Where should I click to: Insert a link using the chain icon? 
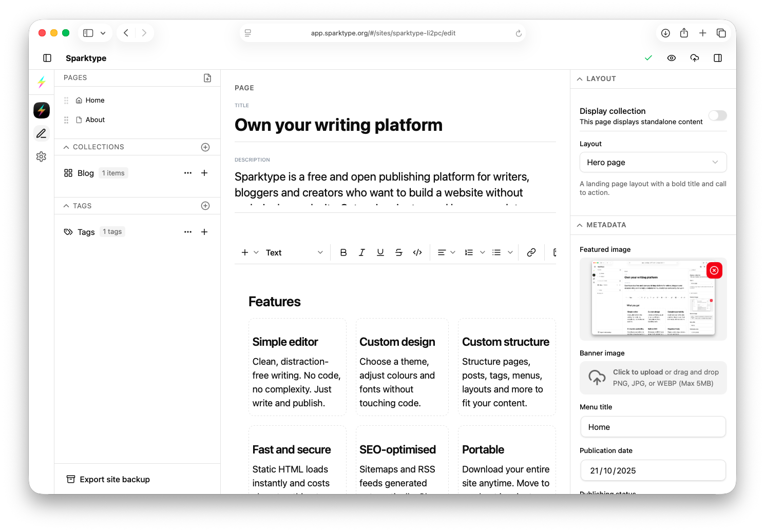[x=531, y=252]
